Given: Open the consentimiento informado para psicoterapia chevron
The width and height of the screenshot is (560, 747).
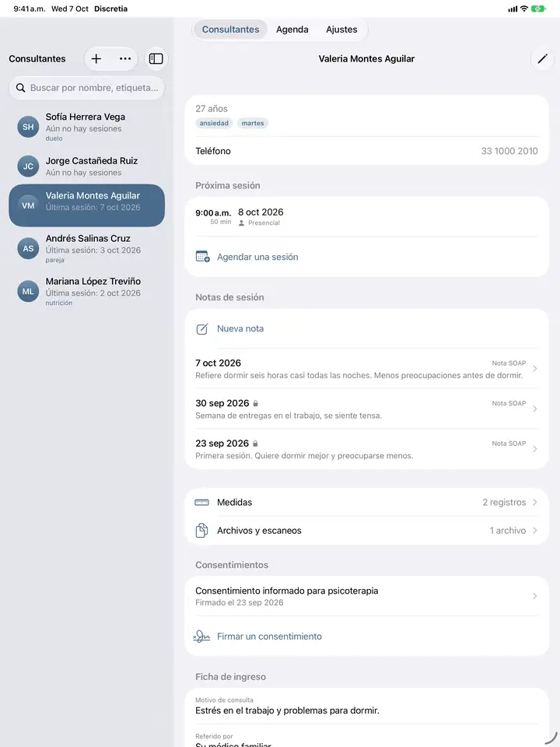Looking at the screenshot, I should click(x=535, y=596).
